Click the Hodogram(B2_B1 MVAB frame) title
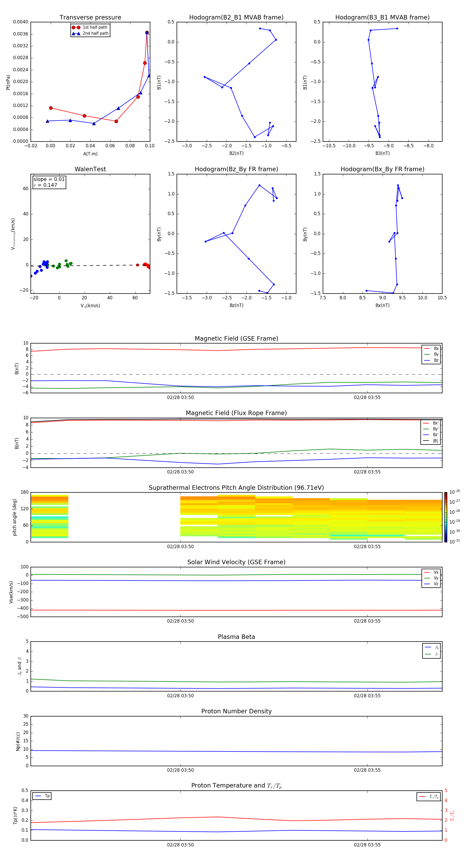Screen dimensions: 473x868 236,18
